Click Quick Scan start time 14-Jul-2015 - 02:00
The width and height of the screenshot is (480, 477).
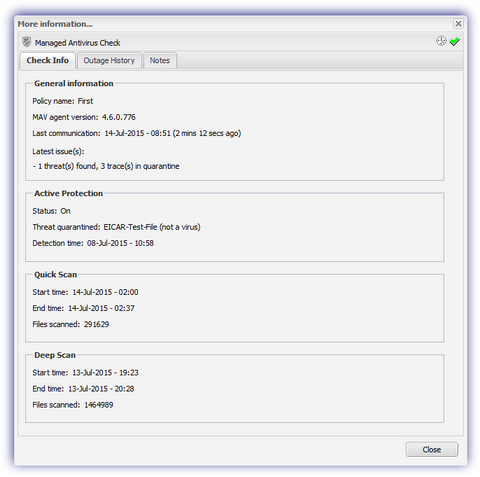coord(85,292)
